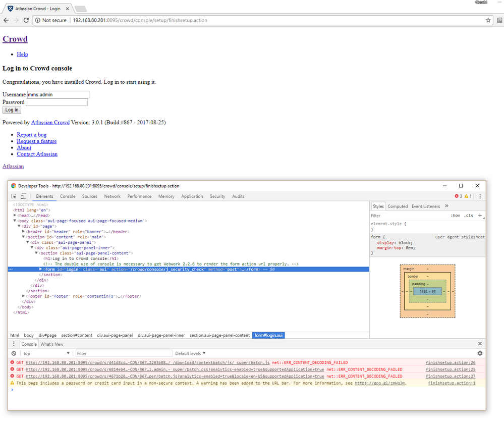Click the Username input field
The width and height of the screenshot is (504, 424).
(x=58, y=94)
